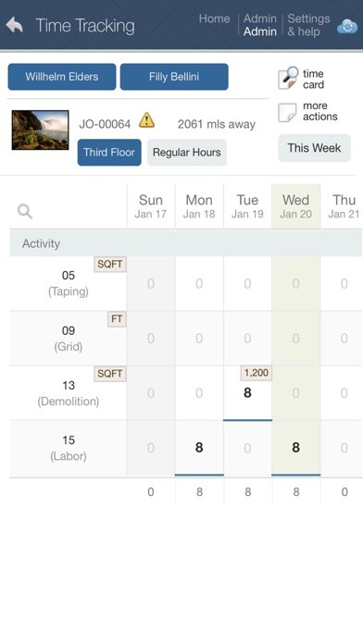
Task: Click the SQFT badge on Taping
Action: (110, 264)
